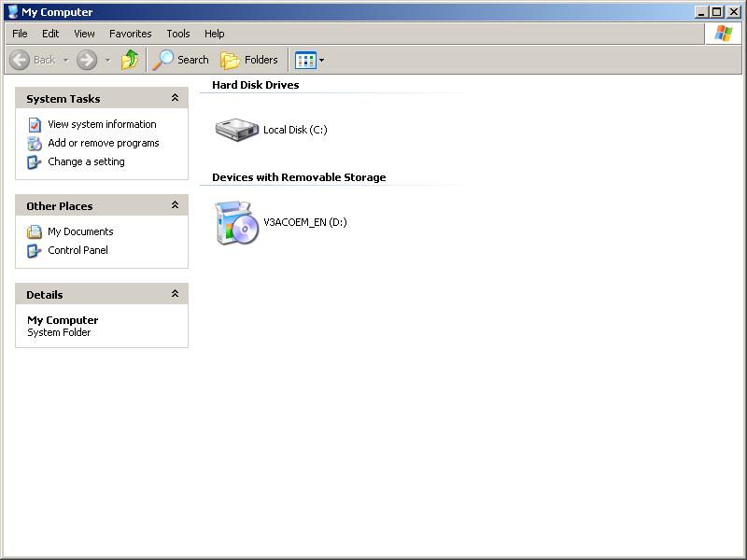Open the Tools menu
The height and width of the screenshot is (560, 747).
[x=177, y=33]
